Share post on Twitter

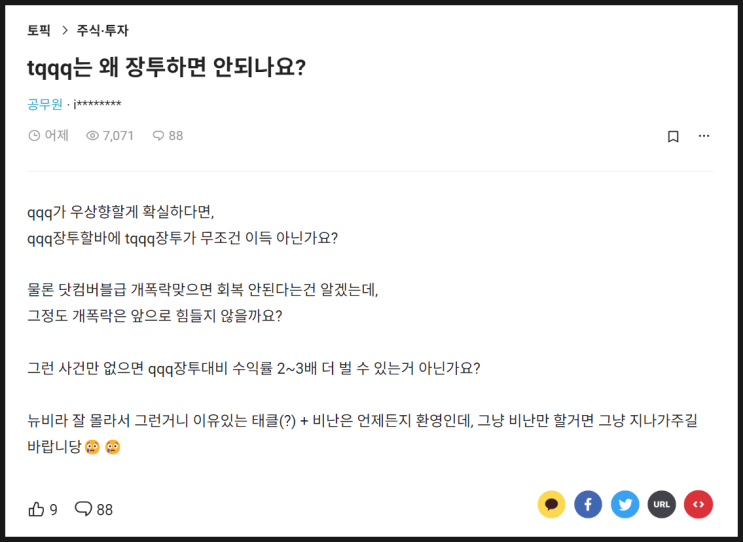[x=625, y=504]
